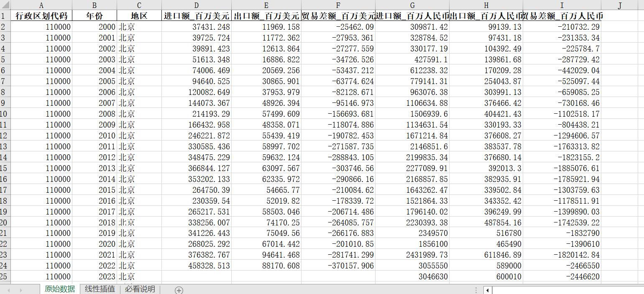Switch to the 线性插值 sheet tab

(100, 289)
